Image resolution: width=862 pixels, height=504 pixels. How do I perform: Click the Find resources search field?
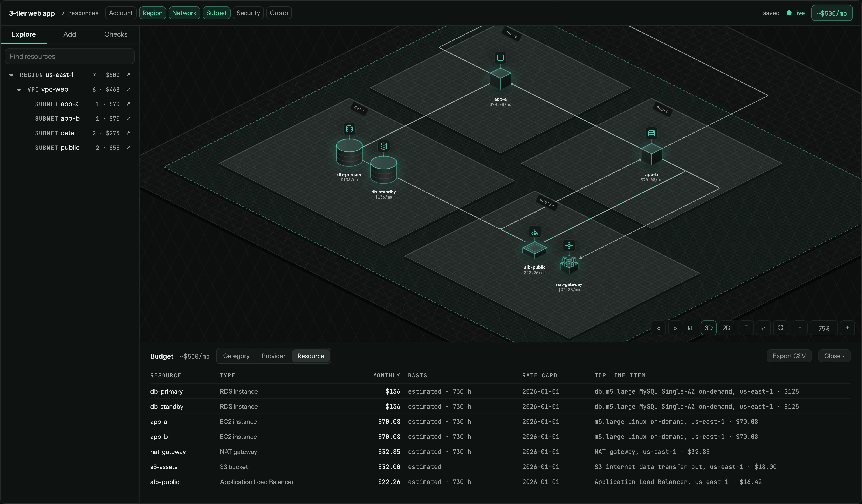[x=70, y=56]
